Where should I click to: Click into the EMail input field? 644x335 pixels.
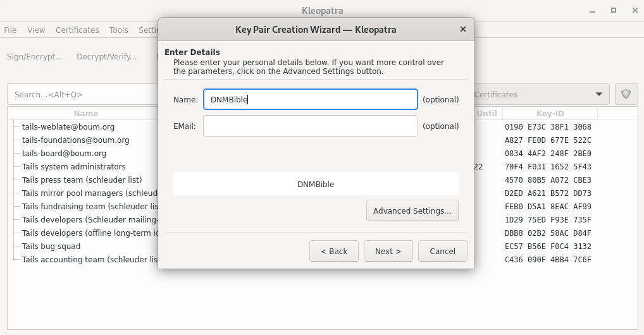pyautogui.click(x=310, y=126)
